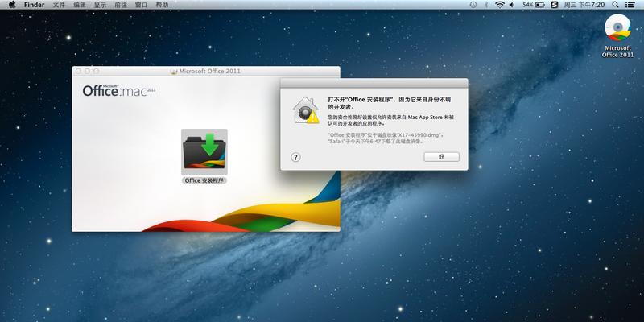This screenshot has width=644, height=322.
Task: Click the Gatekeeper warning house icon
Action: (306, 110)
